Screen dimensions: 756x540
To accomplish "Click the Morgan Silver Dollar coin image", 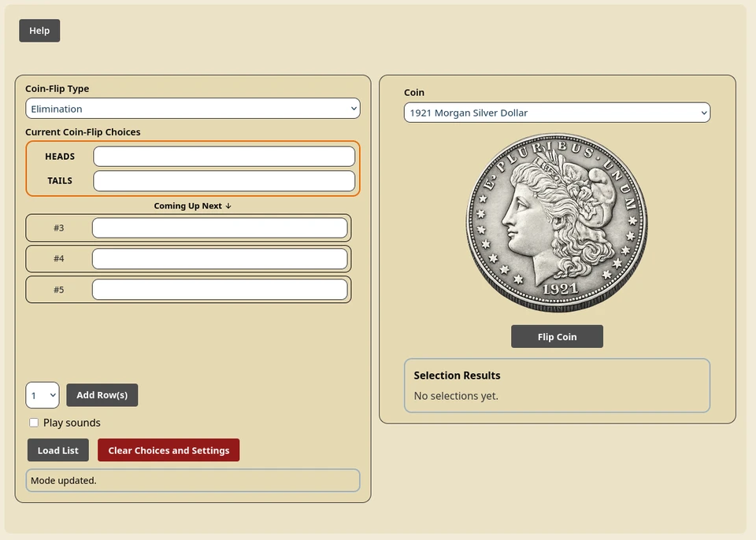I will point(557,223).
